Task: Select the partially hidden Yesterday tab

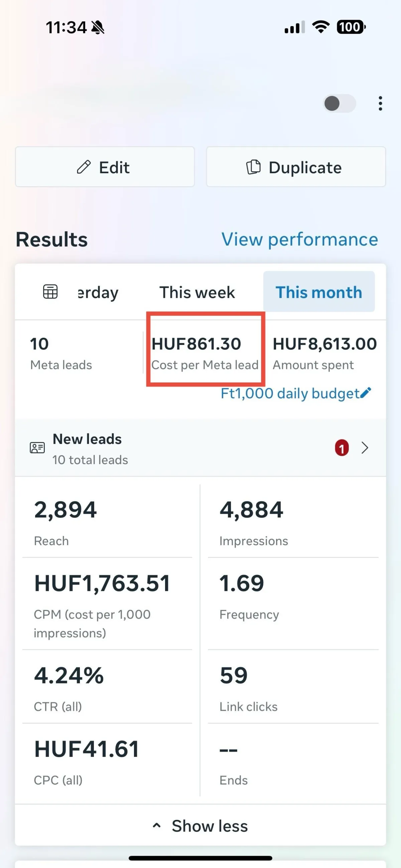Action: [x=98, y=293]
